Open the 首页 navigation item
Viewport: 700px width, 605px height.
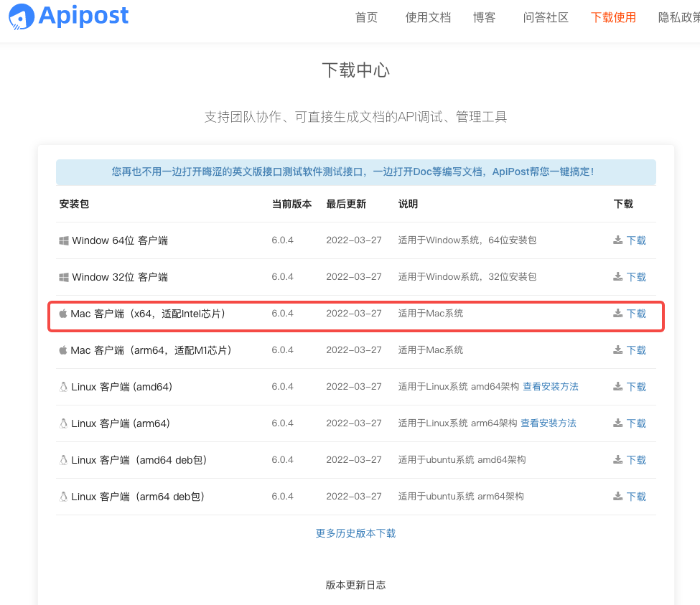366,17
